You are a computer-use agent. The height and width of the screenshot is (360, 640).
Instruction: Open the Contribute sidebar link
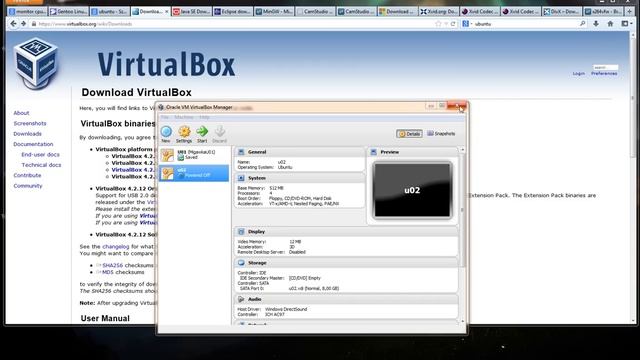click(27, 175)
